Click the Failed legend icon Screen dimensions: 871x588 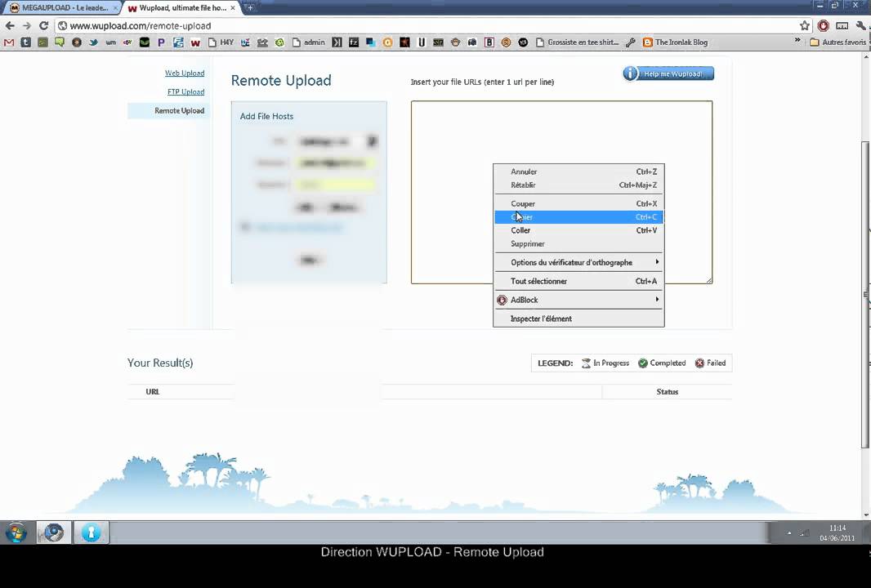pyautogui.click(x=699, y=363)
